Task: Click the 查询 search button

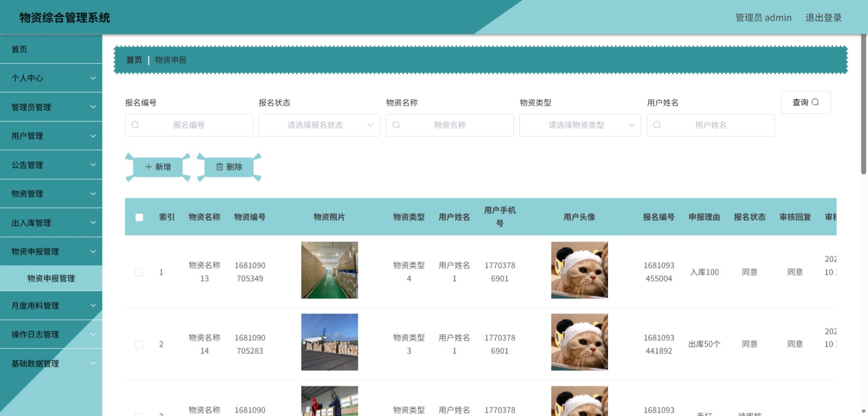Action: coord(805,102)
